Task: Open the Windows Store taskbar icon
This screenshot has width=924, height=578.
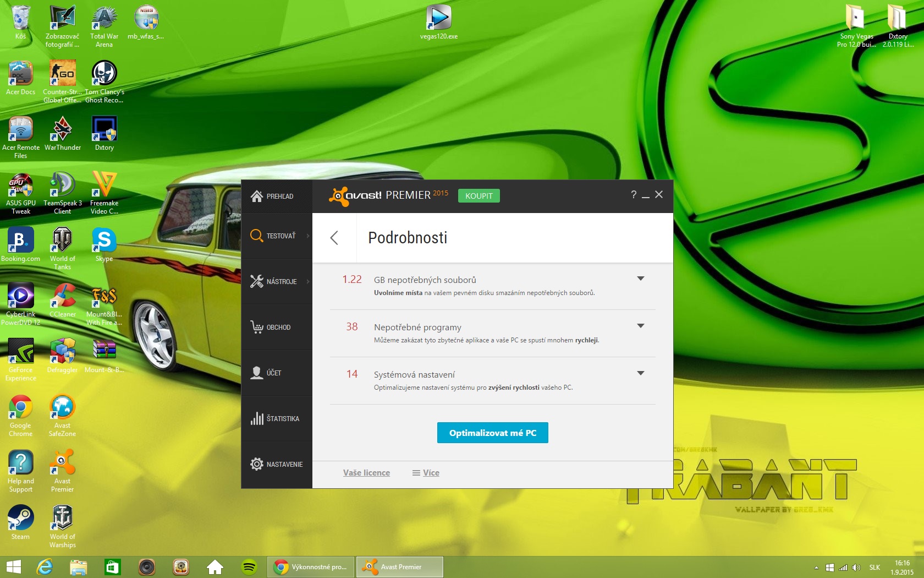Action: (x=113, y=567)
